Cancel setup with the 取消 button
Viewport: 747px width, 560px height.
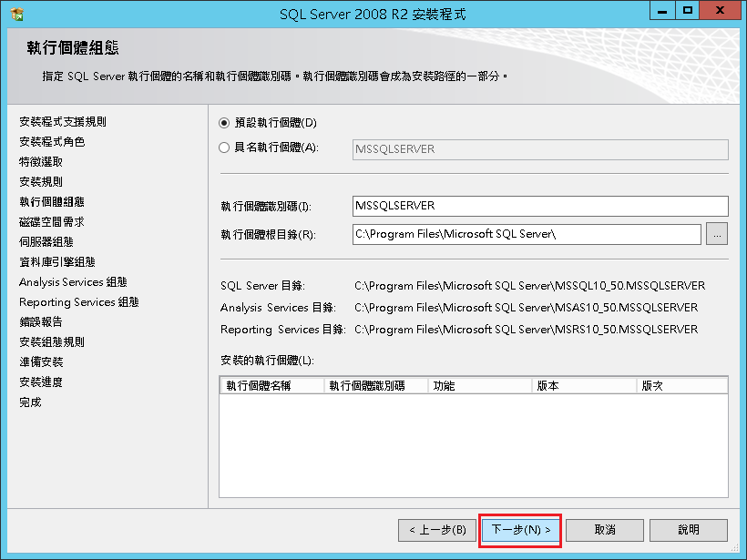coord(605,530)
